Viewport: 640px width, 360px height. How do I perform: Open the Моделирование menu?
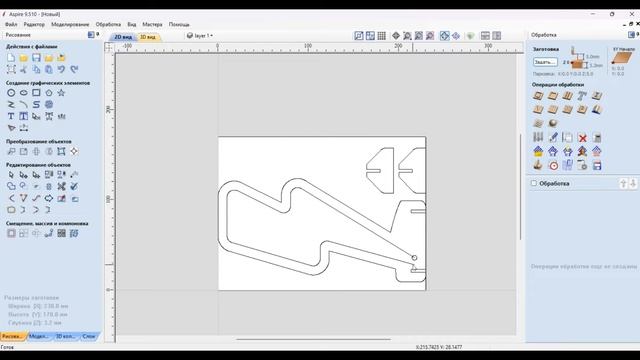pos(70,24)
